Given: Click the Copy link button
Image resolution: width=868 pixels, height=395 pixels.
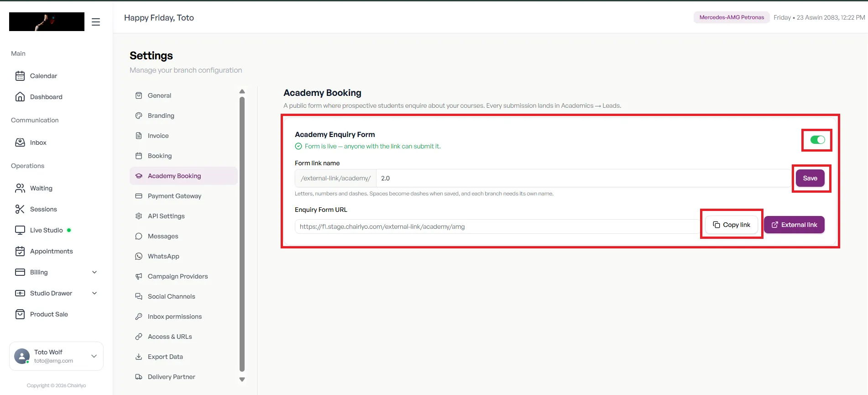Looking at the screenshot, I should pyautogui.click(x=732, y=225).
